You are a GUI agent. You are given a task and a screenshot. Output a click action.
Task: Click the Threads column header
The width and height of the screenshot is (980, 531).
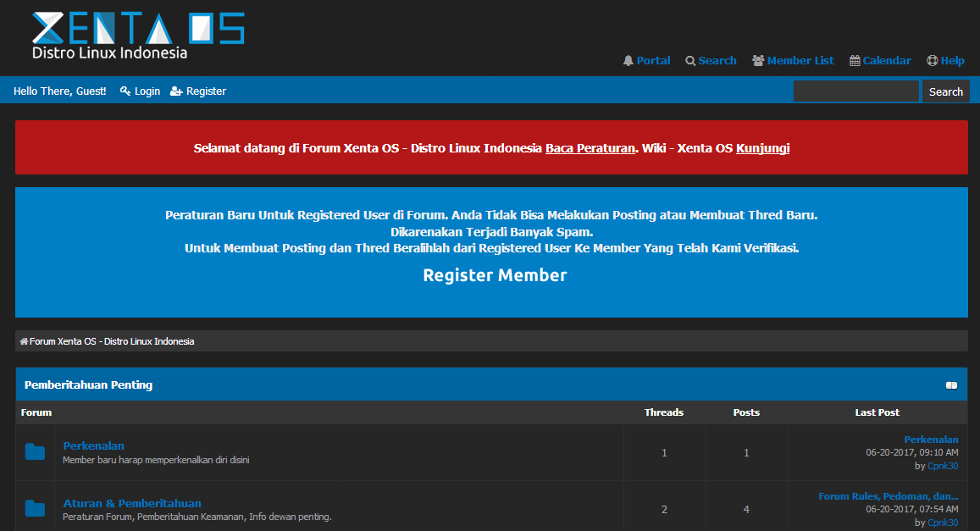click(x=664, y=412)
